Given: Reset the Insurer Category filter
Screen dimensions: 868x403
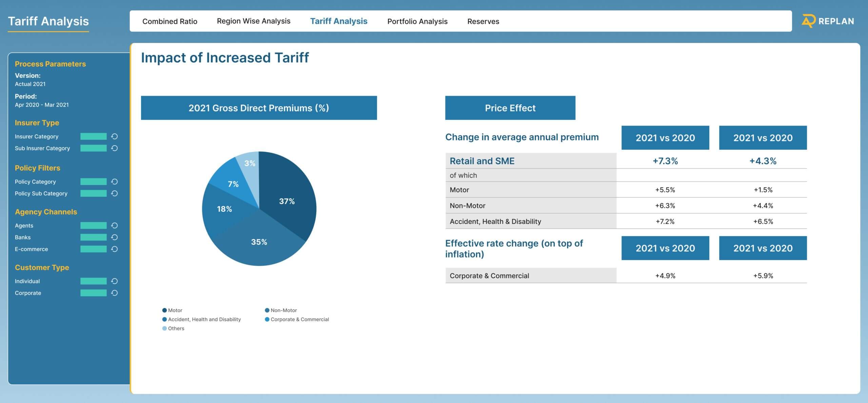Looking at the screenshot, I should click(x=115, y=136).
